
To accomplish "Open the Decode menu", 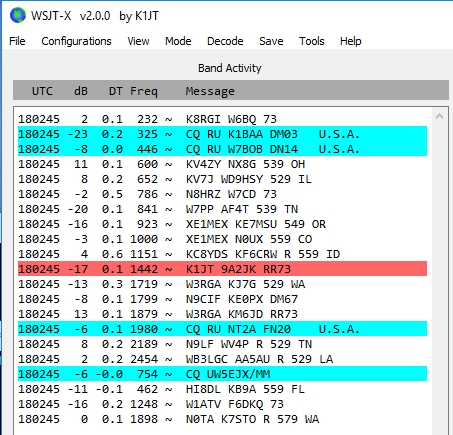I will tap(225, 41).
